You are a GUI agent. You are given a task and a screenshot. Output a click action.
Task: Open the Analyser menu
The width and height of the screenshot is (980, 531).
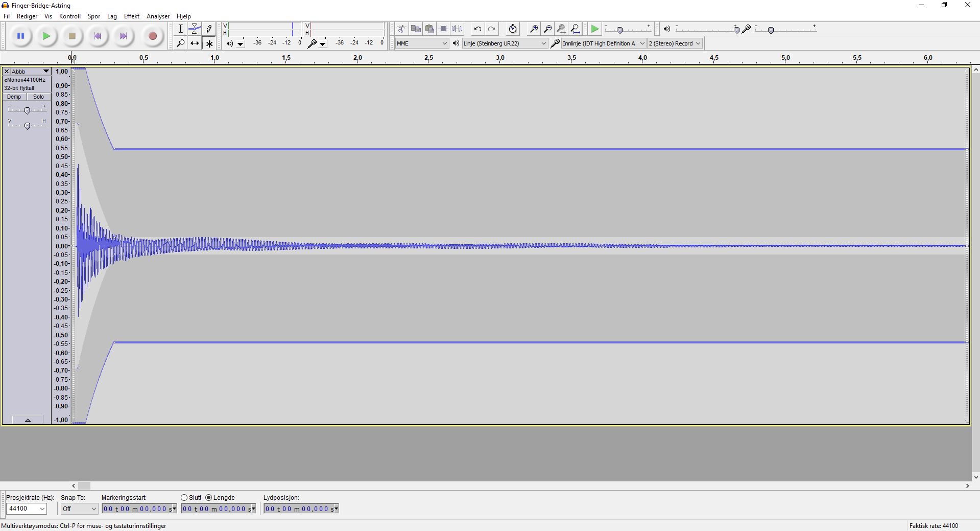pos(158,16)
